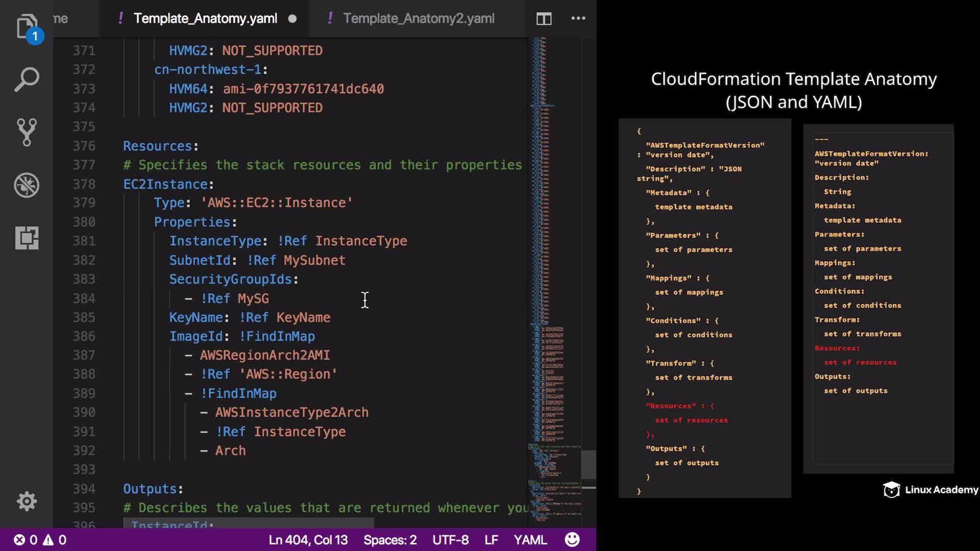Click the LF end-of-line selector
This screenshot has height=551, width=980.
point(491,540)
